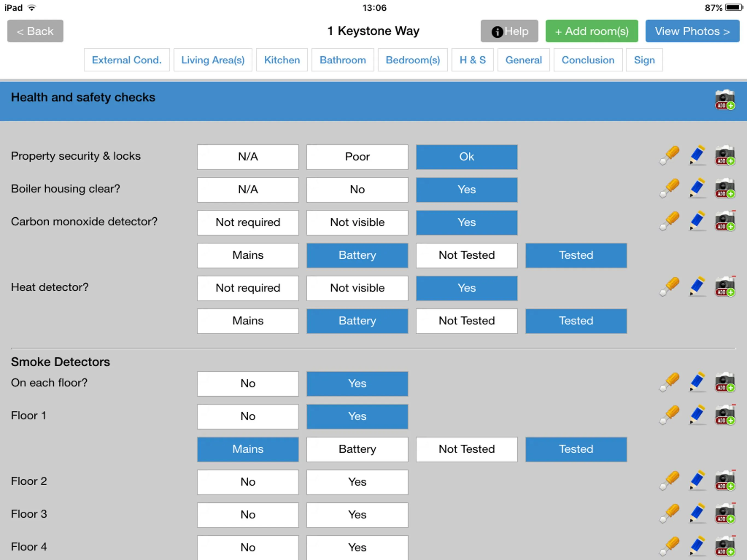
Task: Click the add photo icon for Heat detector
Action: coord(724,288)
